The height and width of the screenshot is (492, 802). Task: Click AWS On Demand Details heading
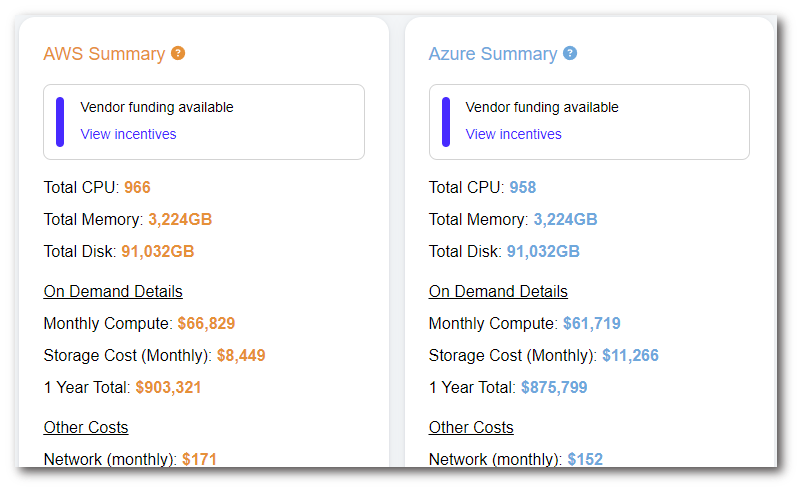pyautogui.click(x=113, y=291)
